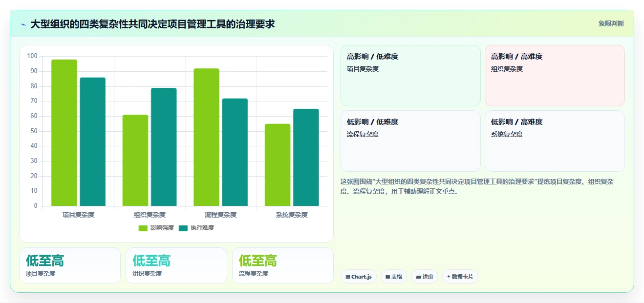Click the 表格 tag chip
The image size is (644, 303).
pos(394,277)
